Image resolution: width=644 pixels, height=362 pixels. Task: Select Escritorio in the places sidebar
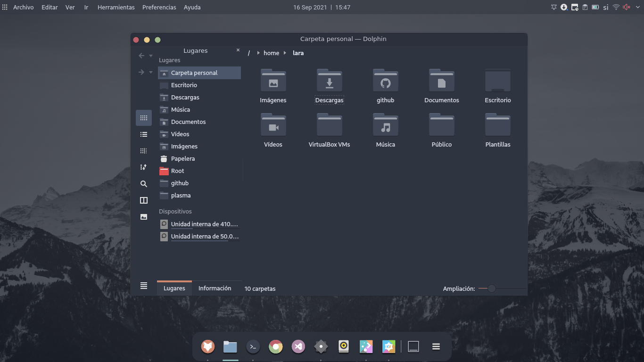pyautogui.click(x=199, y=85)
